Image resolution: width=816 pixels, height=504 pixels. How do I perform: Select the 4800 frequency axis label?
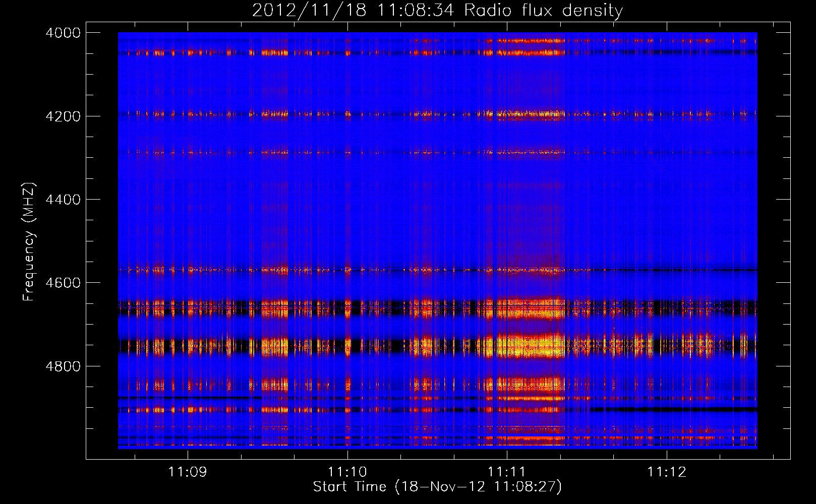(63, 366)
